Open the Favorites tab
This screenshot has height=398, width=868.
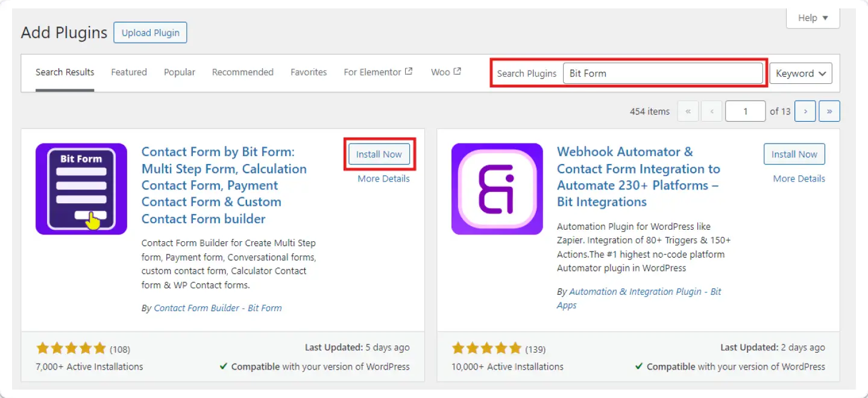click(x=309, y=72)
